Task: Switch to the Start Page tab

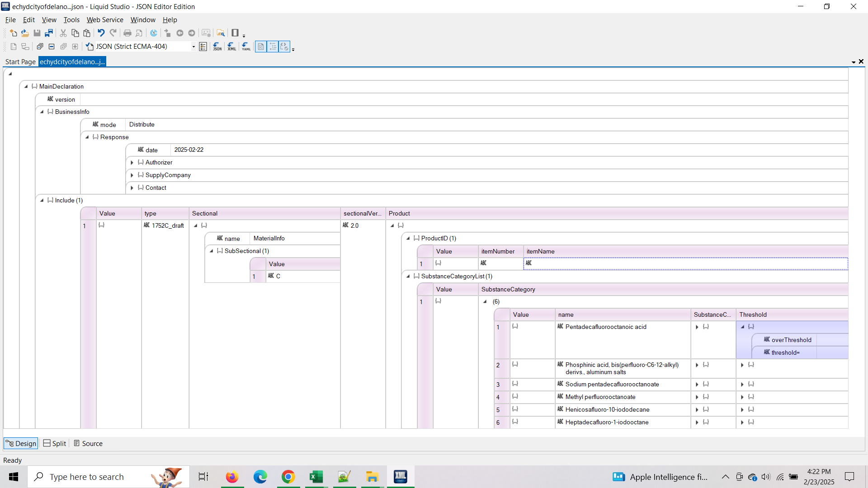Action: point(20,62)
